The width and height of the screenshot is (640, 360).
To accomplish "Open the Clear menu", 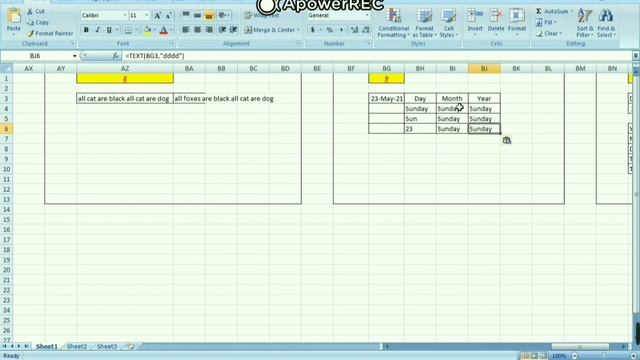I will (549, 33).
